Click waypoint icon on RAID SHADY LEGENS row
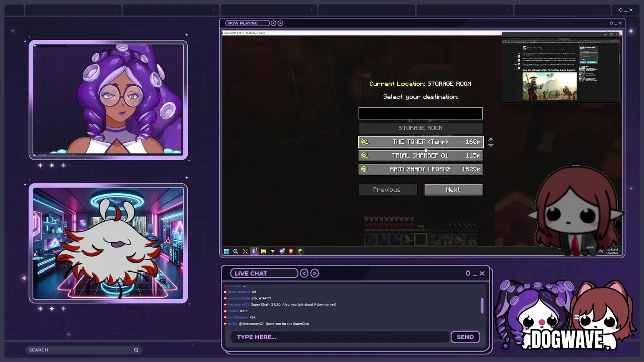 365,169
